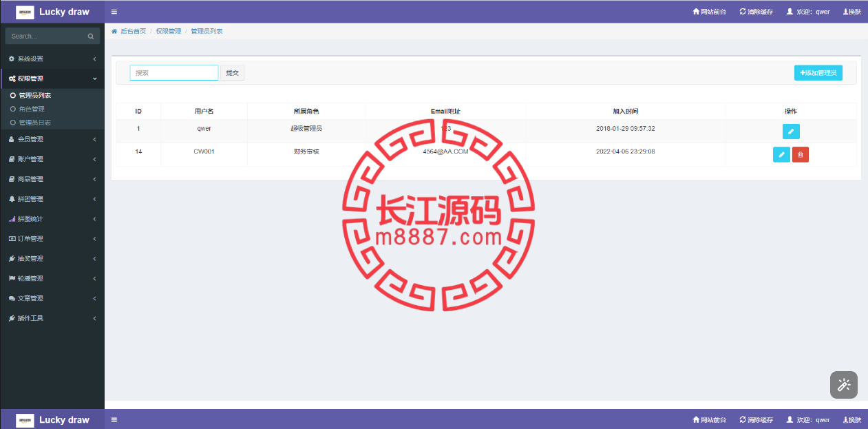The image size is (868, 429).
Task: Expand 拼团管理 menu
Action: pos(52,199)
